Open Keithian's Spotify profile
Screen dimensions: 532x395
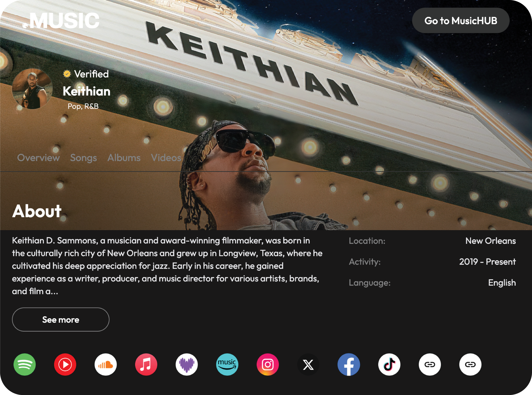25,365
